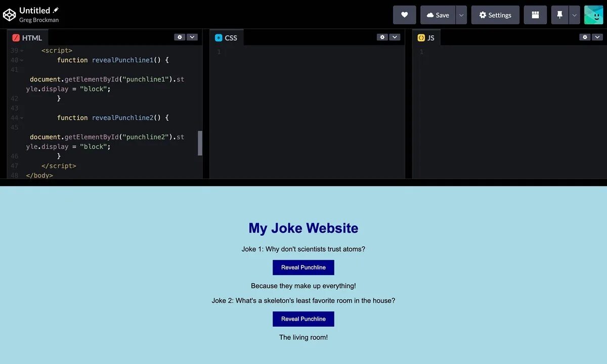Reveal punchline for Joke 2
This screenshot has width=607, height=364.
[303, 319]
